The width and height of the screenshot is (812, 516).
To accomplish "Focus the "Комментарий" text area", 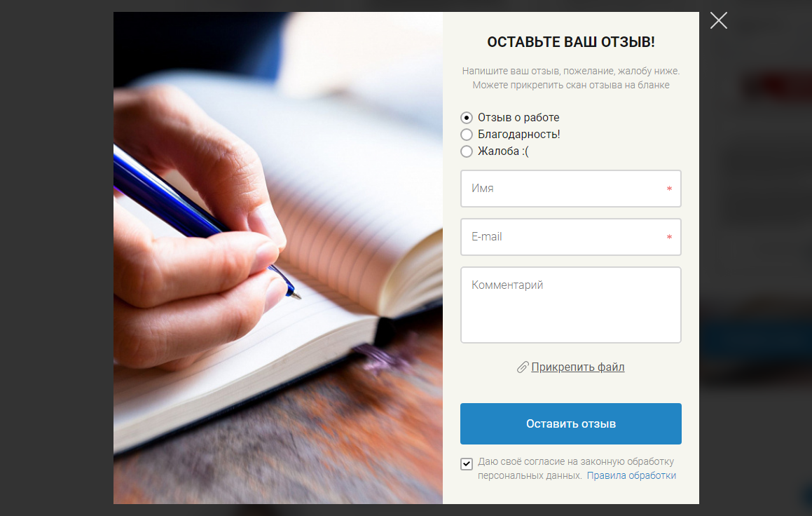I will [571, 305].
